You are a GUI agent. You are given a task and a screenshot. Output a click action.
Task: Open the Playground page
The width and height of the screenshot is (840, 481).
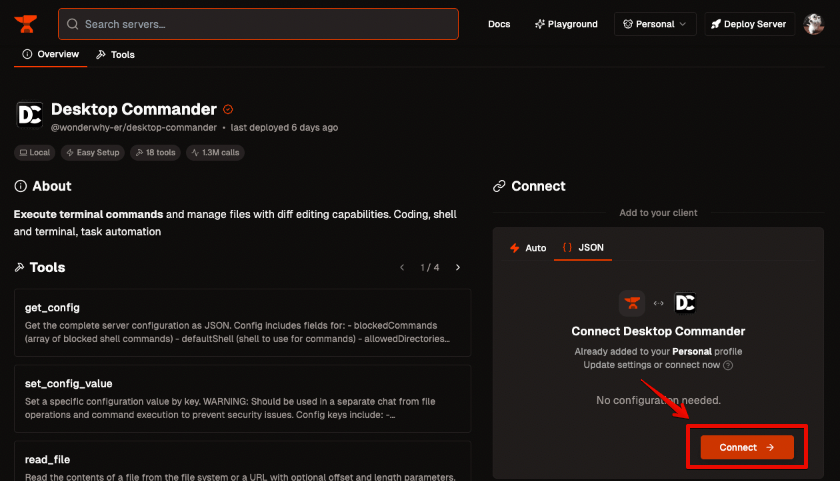coord(566,24)
